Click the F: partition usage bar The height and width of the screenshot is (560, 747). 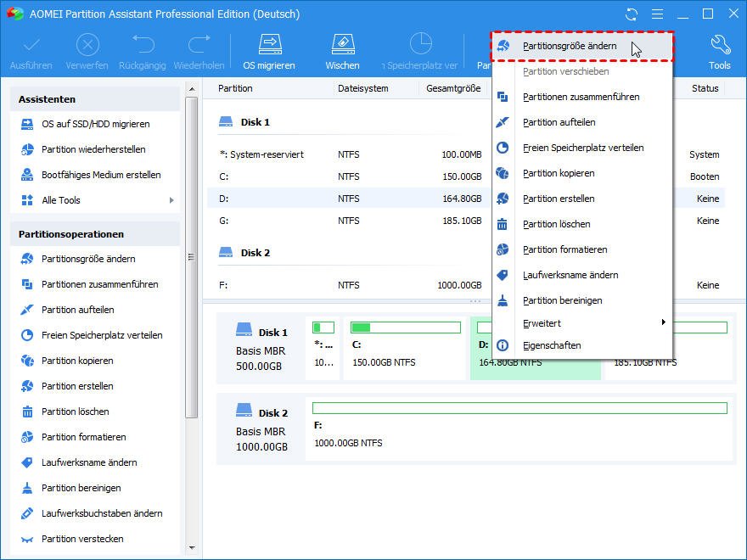coord(520,408)
